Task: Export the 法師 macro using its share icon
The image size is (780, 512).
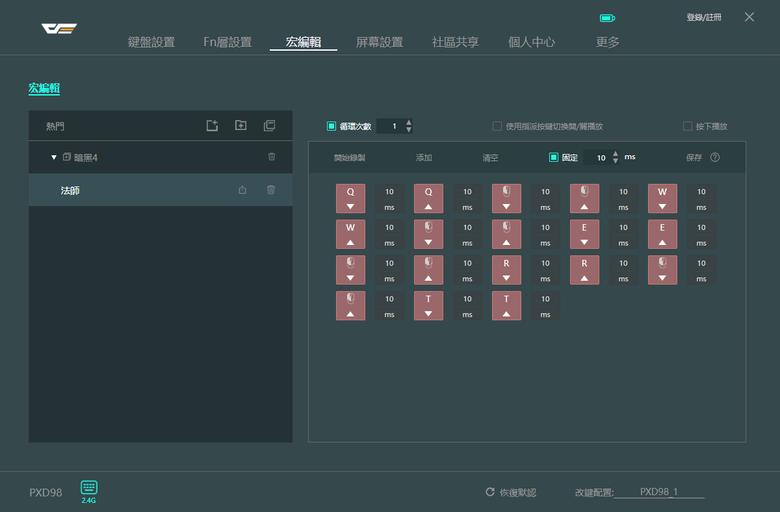Action: [242, 190]
